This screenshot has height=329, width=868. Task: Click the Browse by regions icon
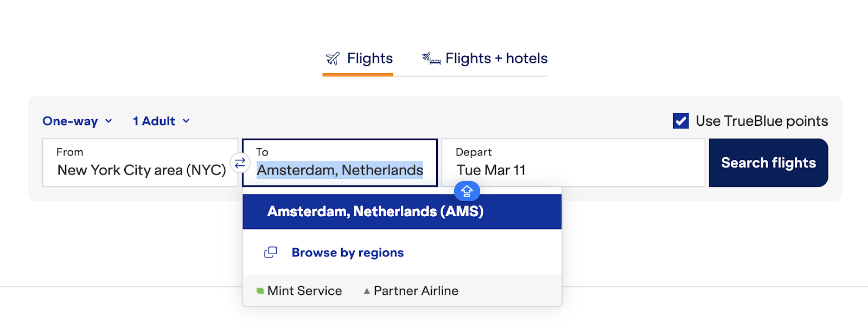pos(271,253)
